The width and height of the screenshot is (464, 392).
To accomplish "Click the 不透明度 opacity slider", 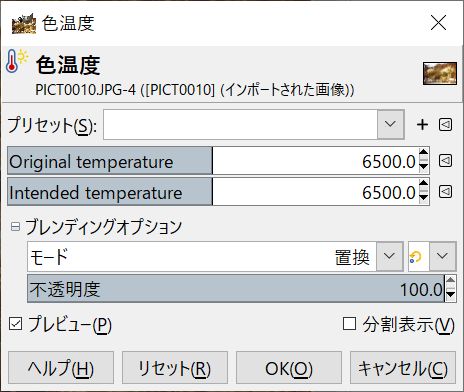I will click(x=236, y=289).
